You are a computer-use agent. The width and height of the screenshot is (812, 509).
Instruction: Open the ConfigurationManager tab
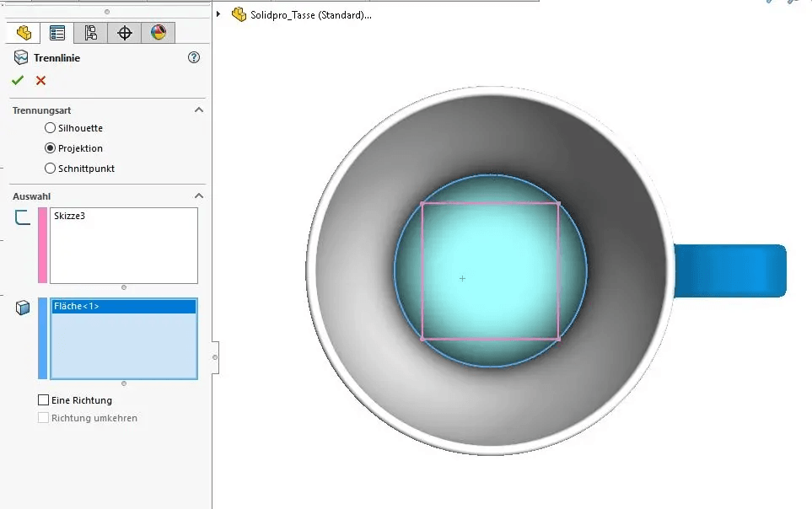pyautogui.click(x=91, y=33)
